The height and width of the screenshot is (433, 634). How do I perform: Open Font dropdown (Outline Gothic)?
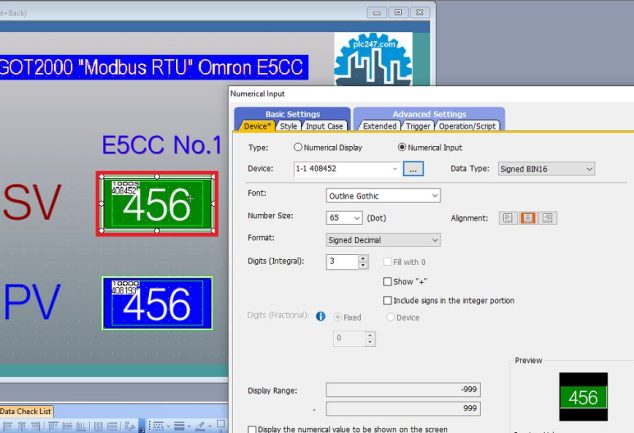(x=383, y=196)
